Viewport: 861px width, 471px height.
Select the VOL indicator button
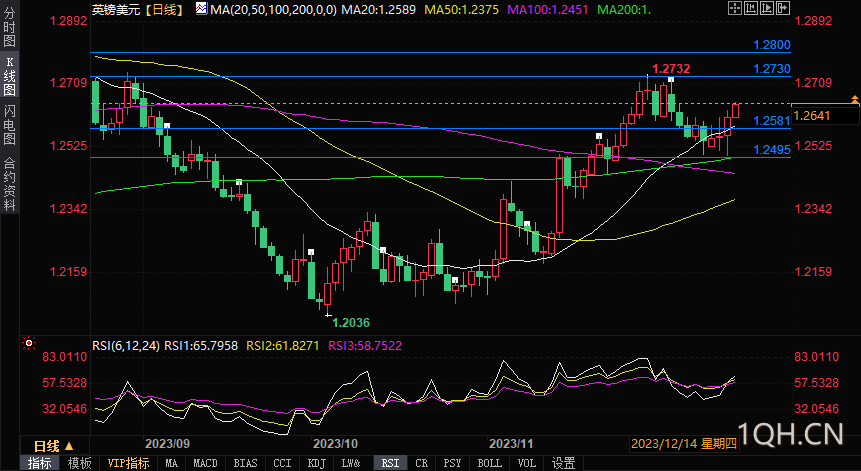(x=527, y=463)
